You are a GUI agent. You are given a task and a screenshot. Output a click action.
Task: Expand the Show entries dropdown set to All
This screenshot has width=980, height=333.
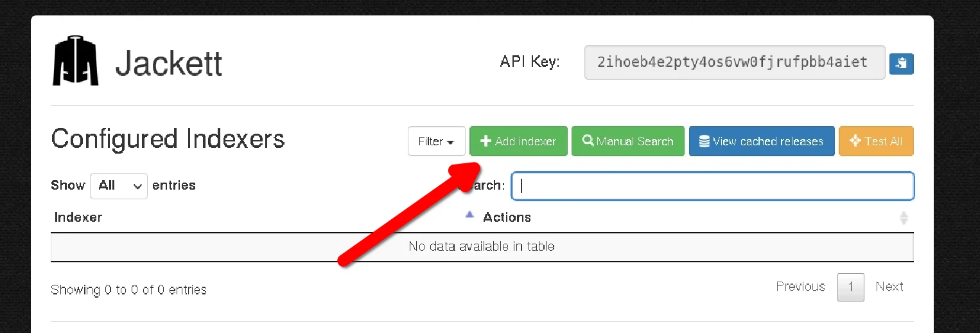click(119, 186)
